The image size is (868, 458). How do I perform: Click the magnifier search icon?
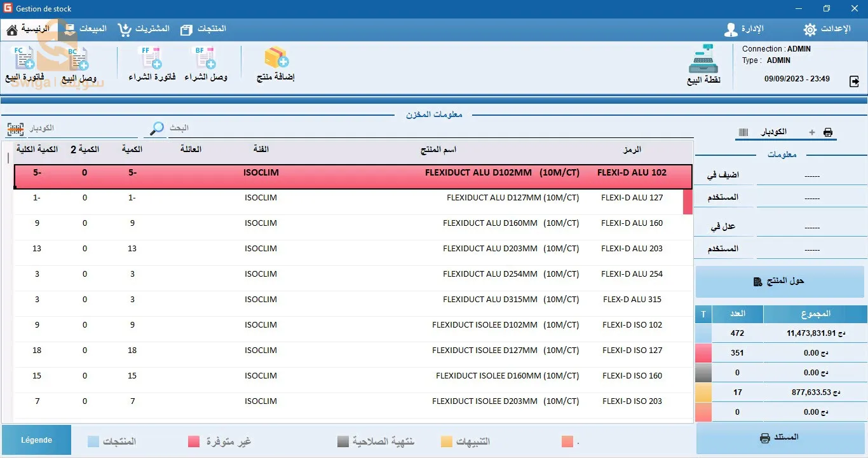coord(156,128)
